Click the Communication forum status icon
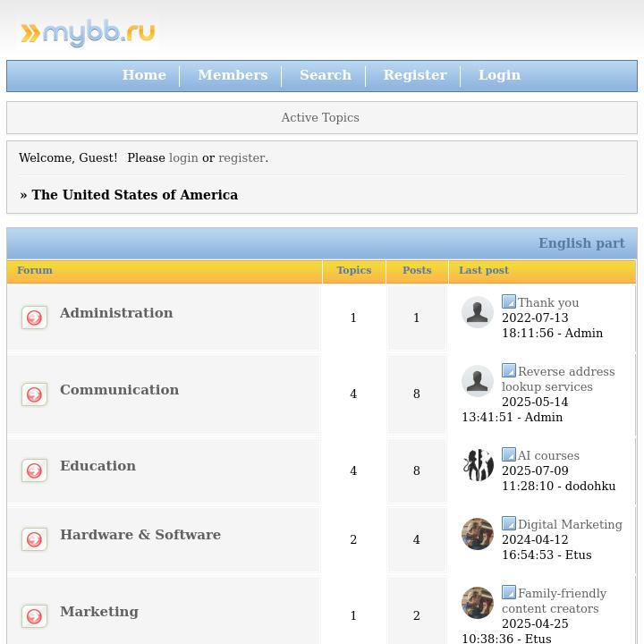 pos(34,394)
